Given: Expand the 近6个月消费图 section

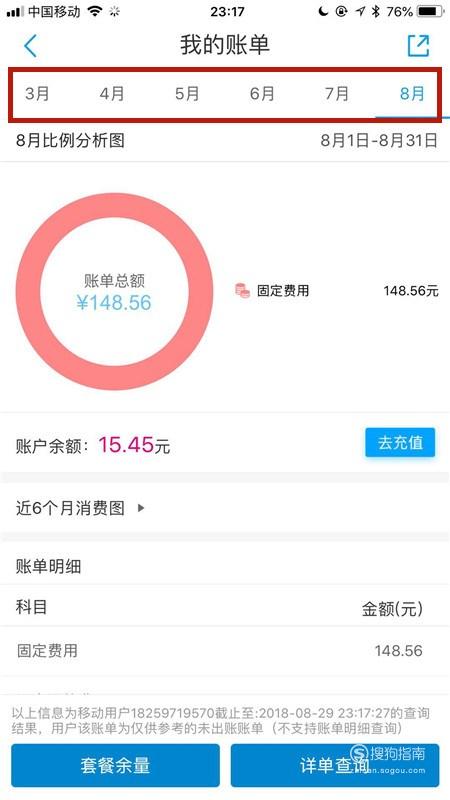Looking at the screenshot, I should click(225, 508).
